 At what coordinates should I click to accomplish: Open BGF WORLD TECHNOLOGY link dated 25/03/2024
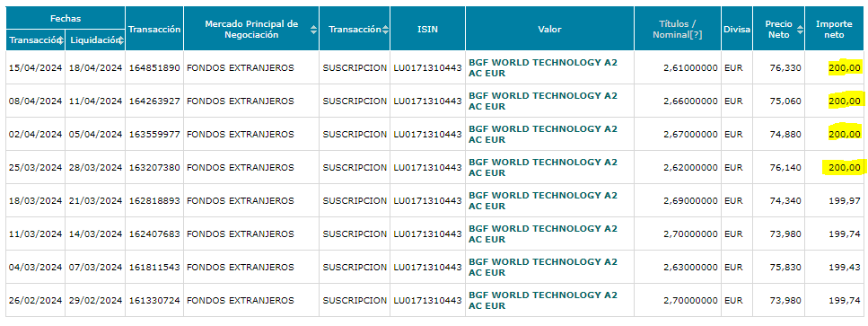(542, 167)
